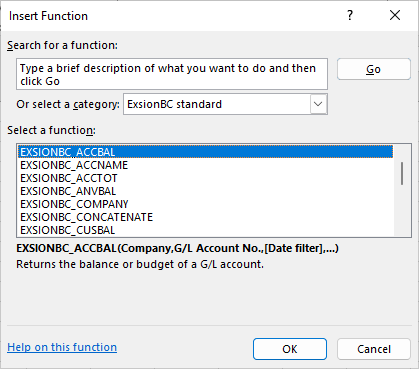419x369 pixels.
Task: Choose EXSIONBC_ANVBAL from the list
Action: pos(206,191)
